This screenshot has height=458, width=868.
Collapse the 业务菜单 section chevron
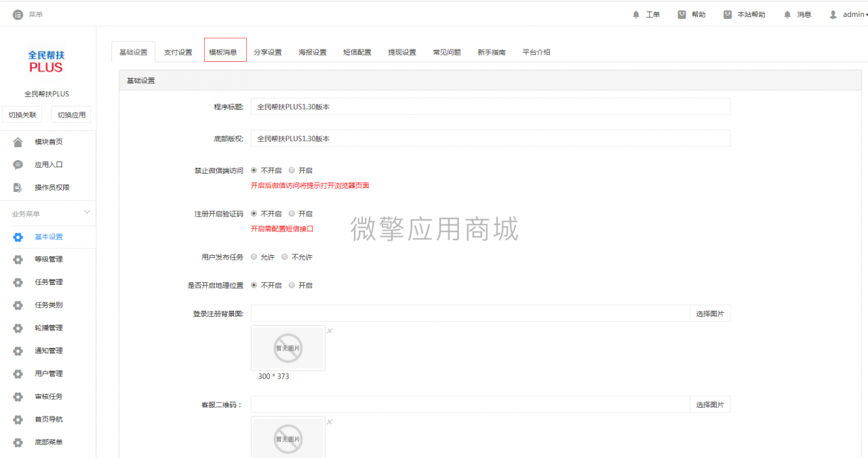point(87,212)
